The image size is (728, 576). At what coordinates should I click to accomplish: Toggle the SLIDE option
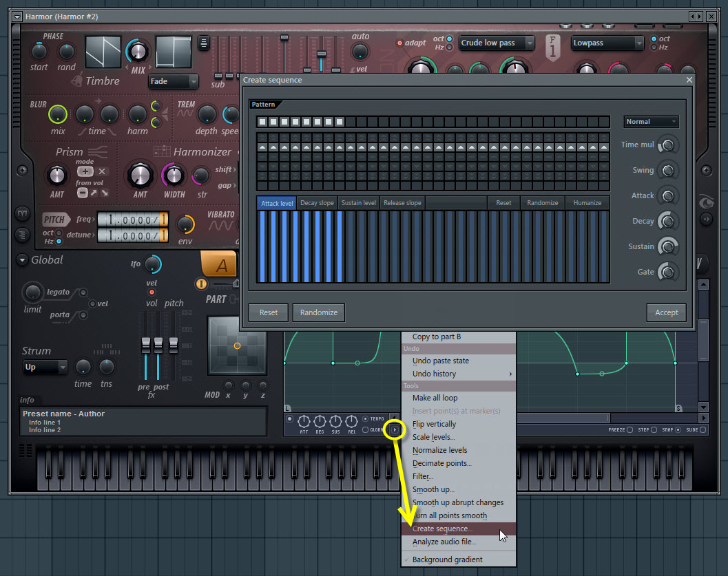(703, 430)
